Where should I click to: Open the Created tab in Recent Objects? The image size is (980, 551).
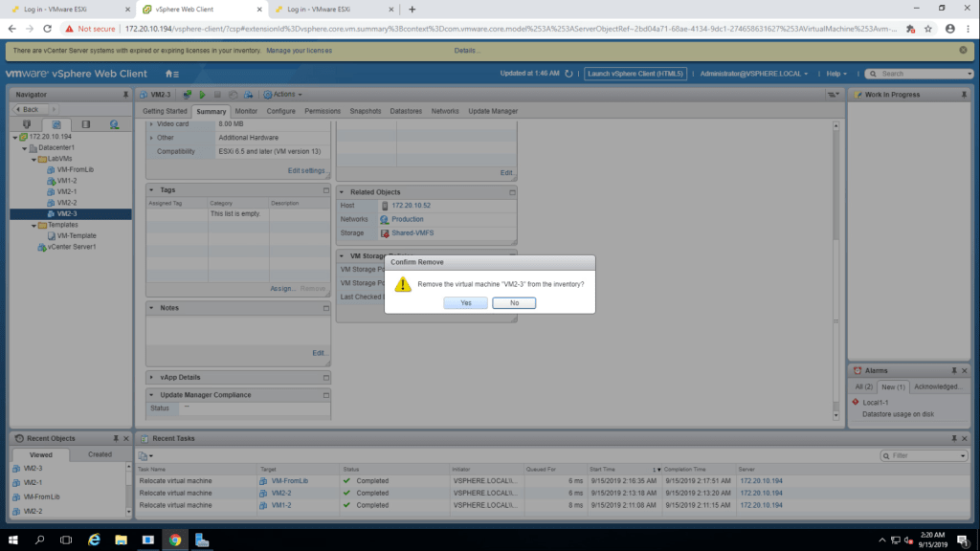point(100,454)
